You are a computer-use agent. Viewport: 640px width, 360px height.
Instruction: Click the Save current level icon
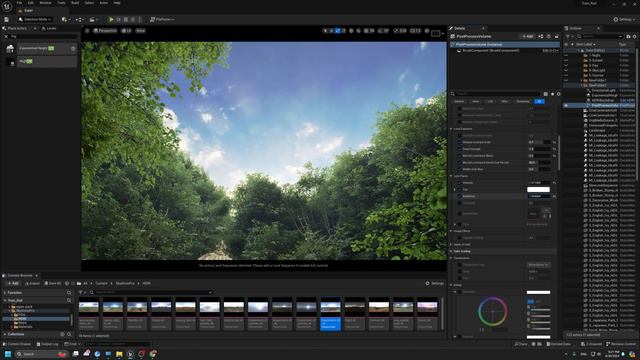[7, 19]
